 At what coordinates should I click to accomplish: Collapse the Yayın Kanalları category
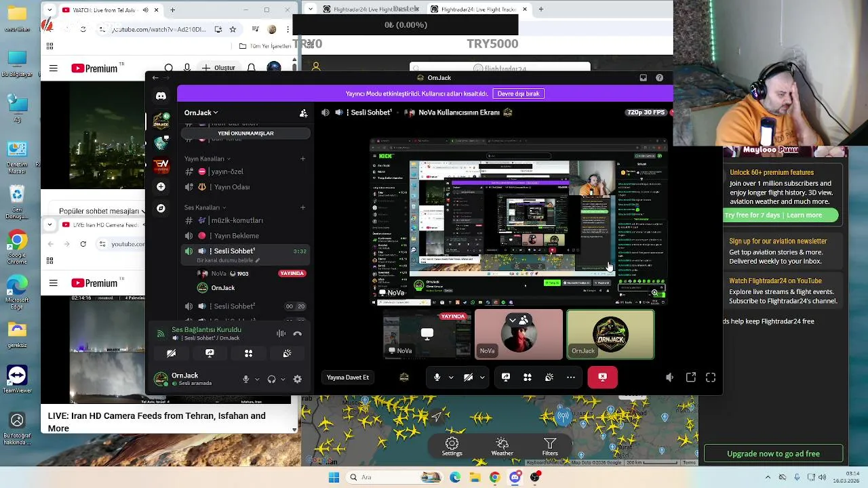tap(207, 159)
